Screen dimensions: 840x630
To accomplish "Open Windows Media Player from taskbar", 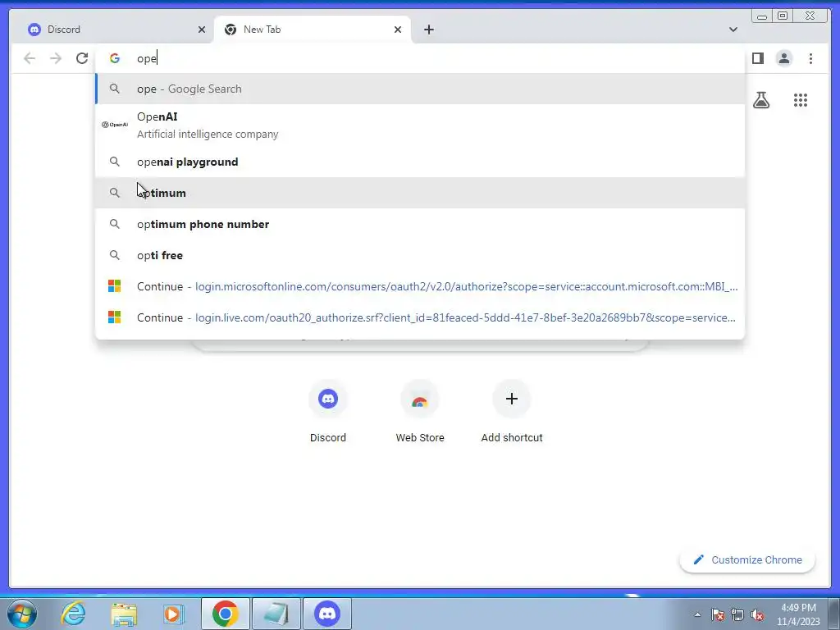I will click(x=173, y=614).
